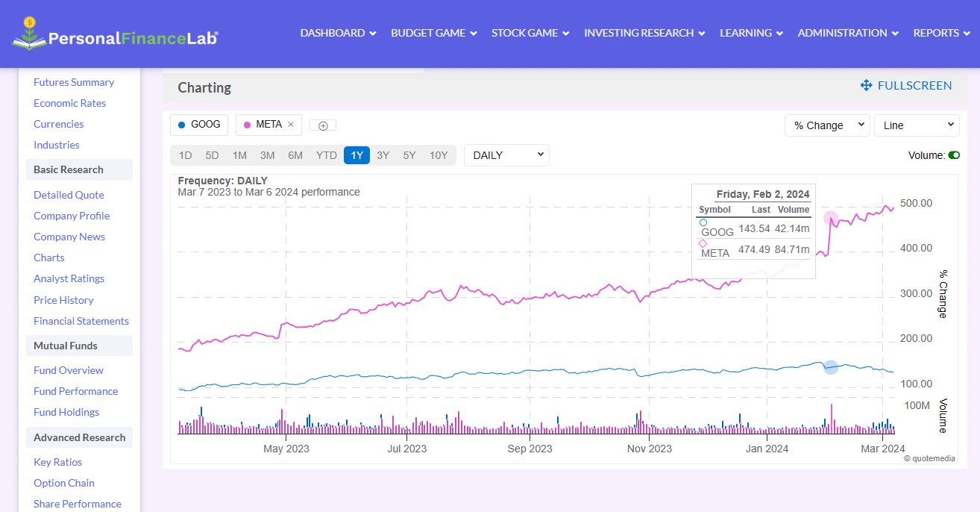Click the 500.00 y-axis label
Screen dimensions: 980x512
pyautogui.click(x=916, y=203)
